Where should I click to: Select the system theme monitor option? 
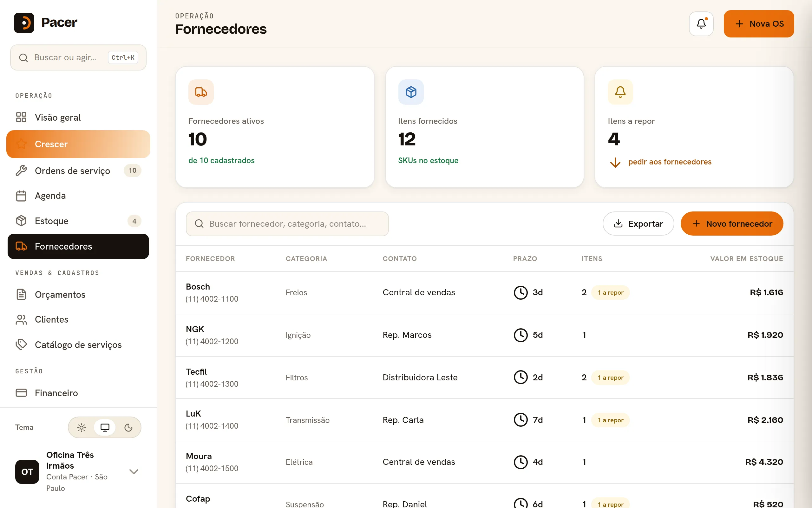[x=105, y=427]
